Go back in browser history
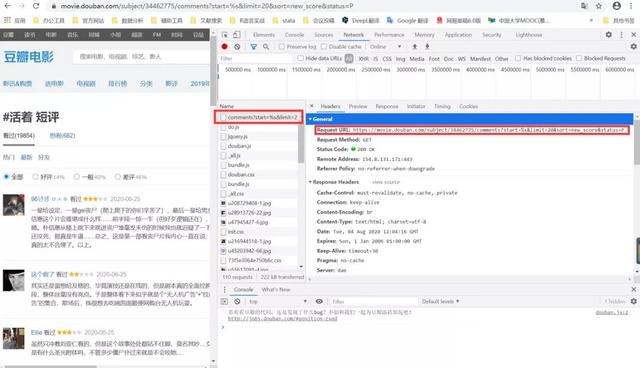 (7, 6)
